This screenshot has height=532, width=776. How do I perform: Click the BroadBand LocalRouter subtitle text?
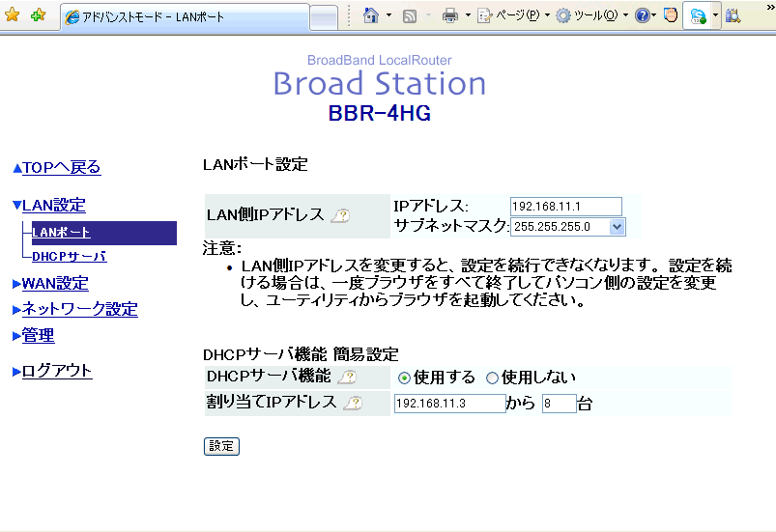tap(380, 60)
